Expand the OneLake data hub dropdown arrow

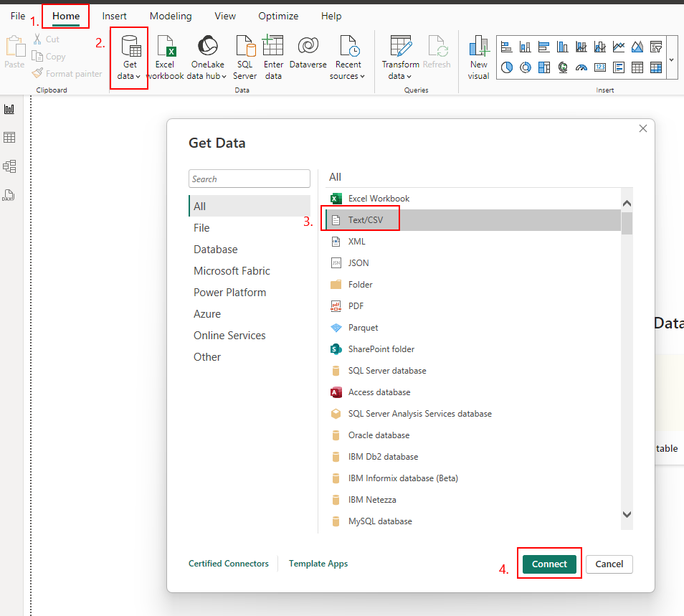(224, 76)
